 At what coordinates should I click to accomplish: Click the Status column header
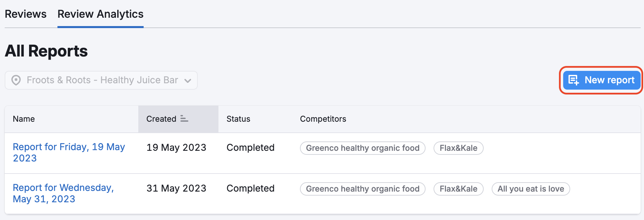coord(238,119)
